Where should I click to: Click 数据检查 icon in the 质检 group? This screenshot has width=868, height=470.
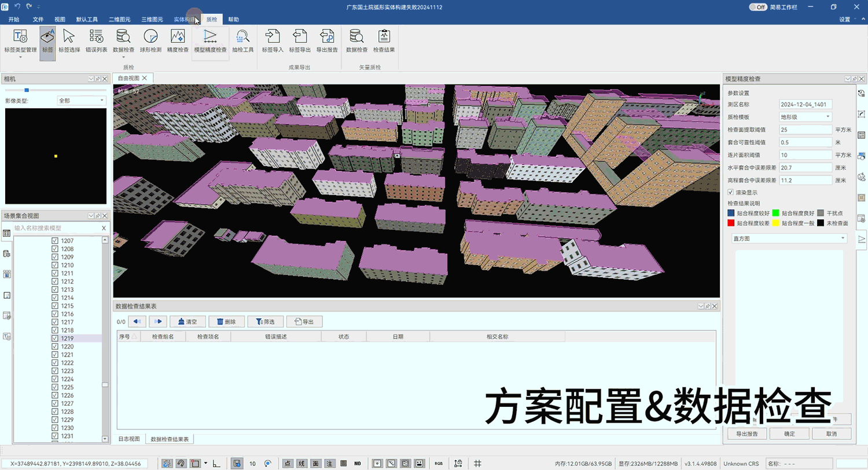click(123, 36)
